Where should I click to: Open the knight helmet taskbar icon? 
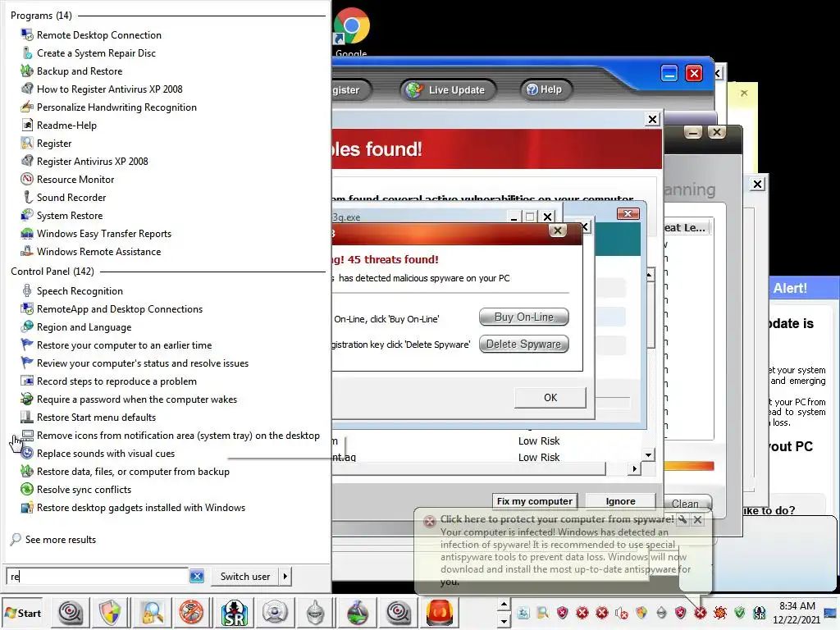coord(316,612)
